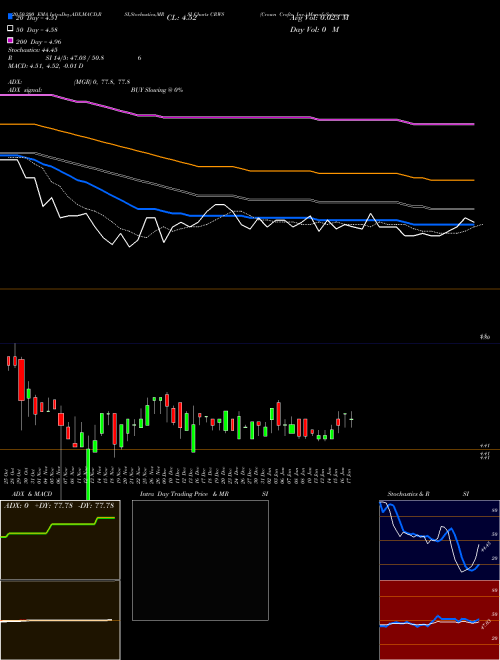The height and width of the screenshot is (660, 500).
Task: Select the 'MACD: 4.51, 4.52, -0.01 D' reading
Action: 45,66
